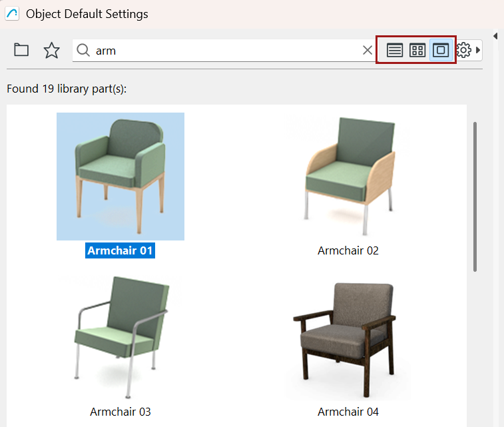504x427 pixels.
Task: Choose the Armchair 03 thumbnail
Action: point(121,337)
